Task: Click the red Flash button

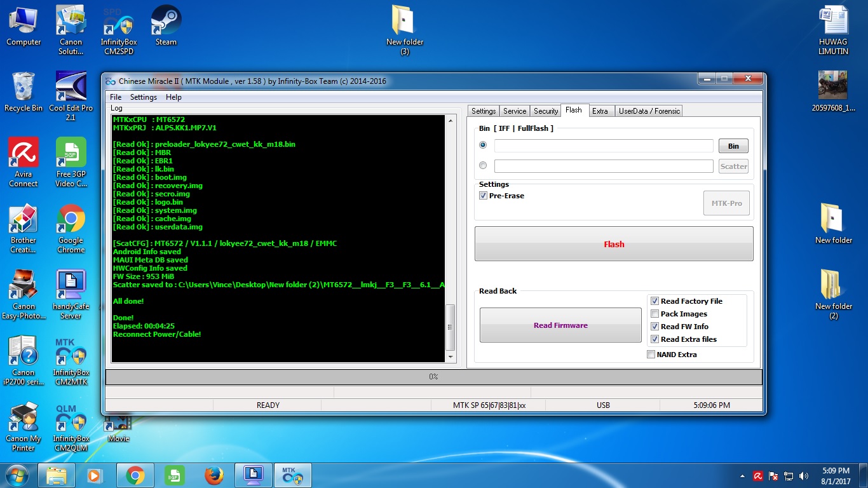Action: (614, 244)
